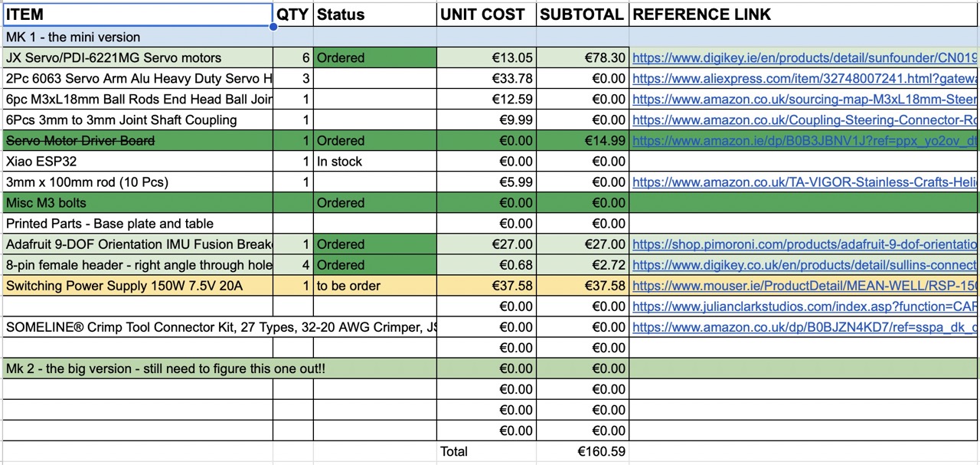The image size is (980, 465).
Task: Open the TA-VIGOR stainless rod link
Action: [805, 182]
